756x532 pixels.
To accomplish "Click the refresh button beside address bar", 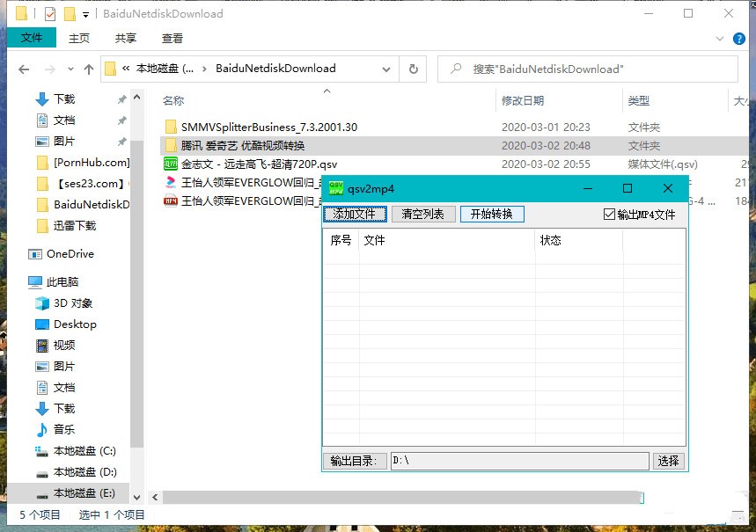I will click(x=413, y=69).
